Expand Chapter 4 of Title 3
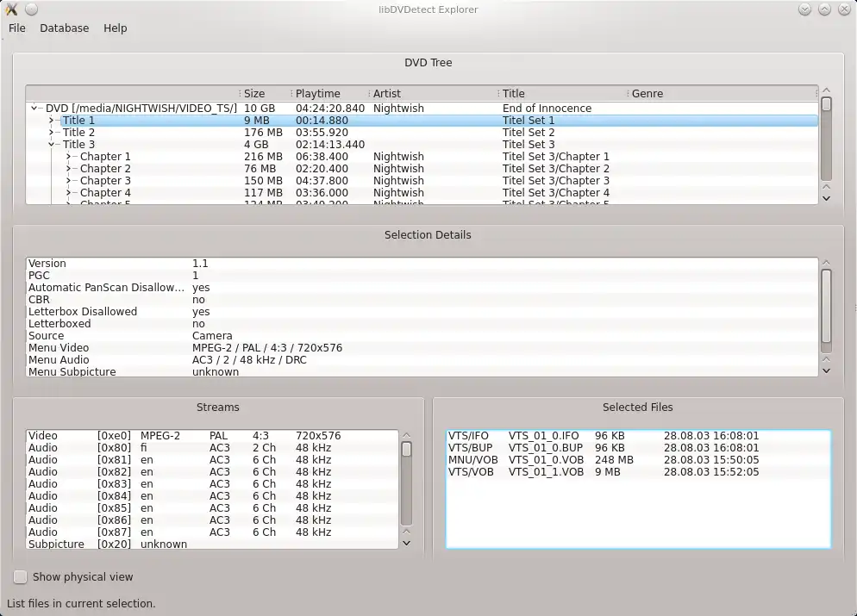Image resolution: width=857 pixels, height=616 pixels. point(69,192)
